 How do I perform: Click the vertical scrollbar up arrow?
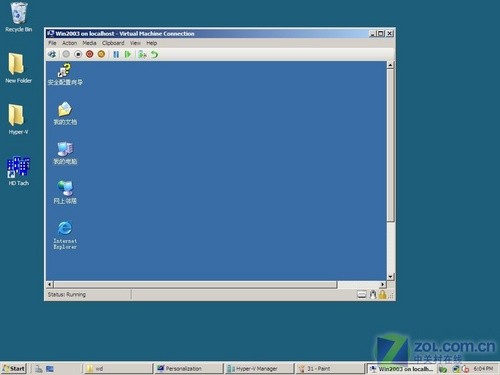(x=391, y=65)
